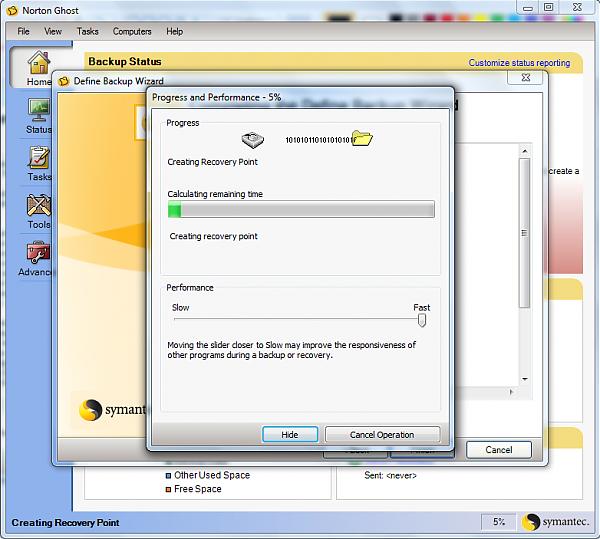Click the Cancel Operation button
Image resolution: width=600 pixels, height=539 pixels.
click(382, 435)
